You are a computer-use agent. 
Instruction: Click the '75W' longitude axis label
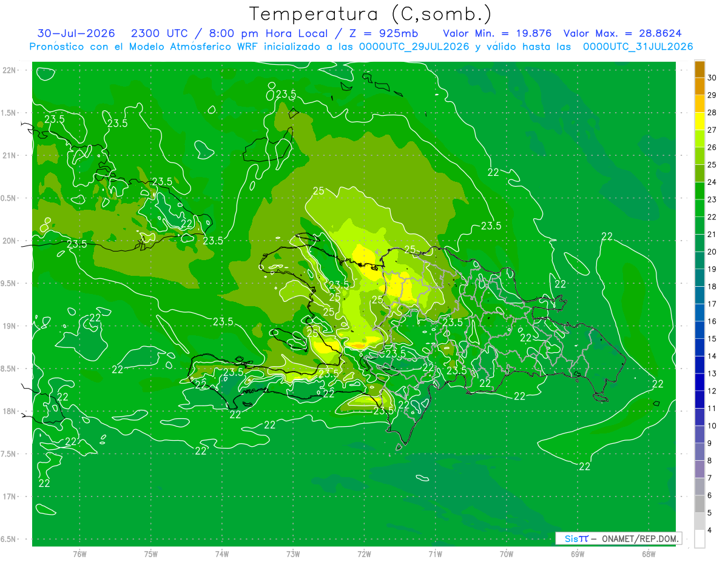coord(151,554)
